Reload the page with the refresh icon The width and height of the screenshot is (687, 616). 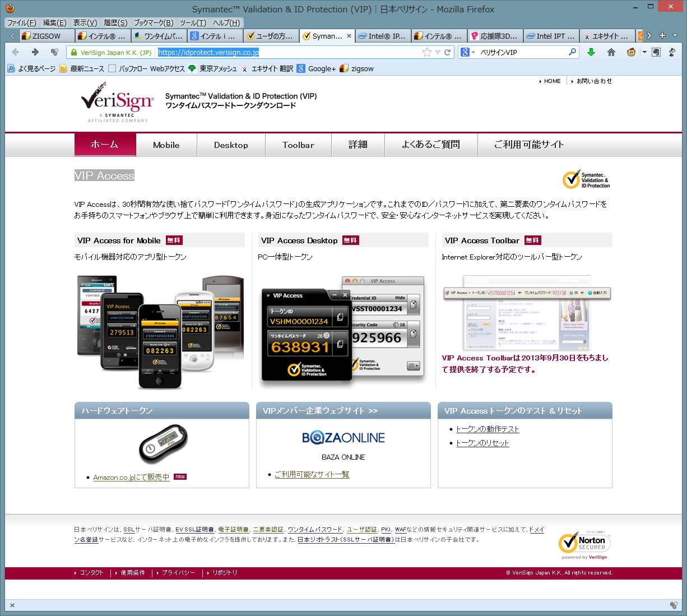coord(448,52)
